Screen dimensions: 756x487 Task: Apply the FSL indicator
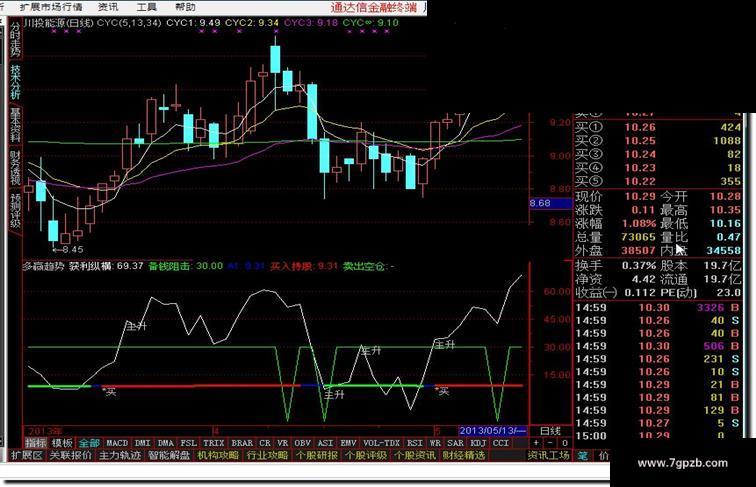(189, 443)
